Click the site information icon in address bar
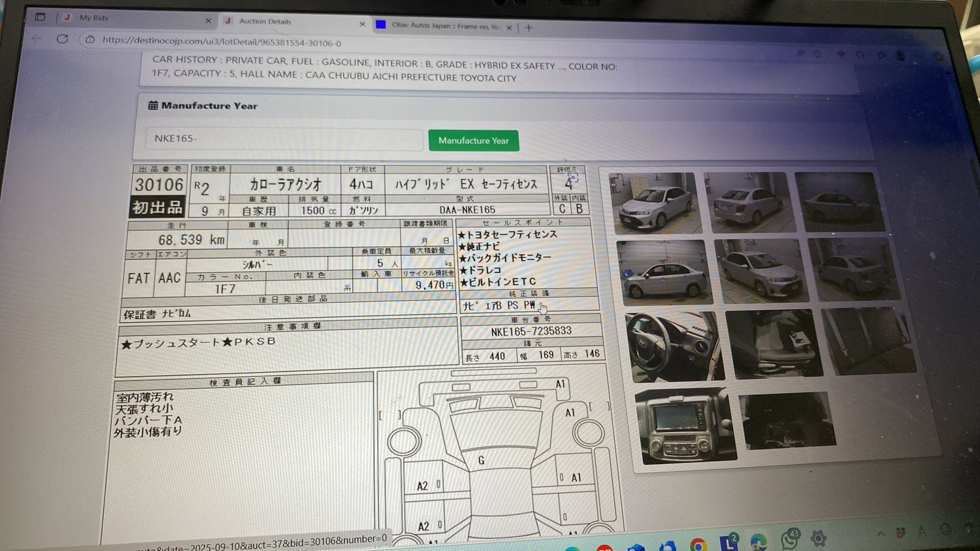Viewport: 980px width, 551px height. [x=90, y=39]
